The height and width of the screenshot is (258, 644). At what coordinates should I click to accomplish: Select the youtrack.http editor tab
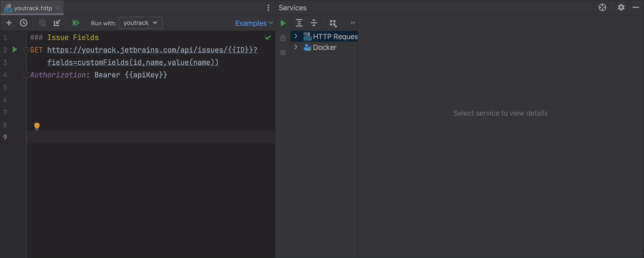tap(33, 8)
